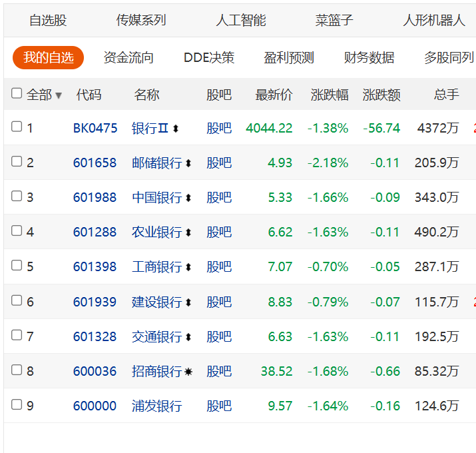Switch to the 人工智能 tab
476x453 pixels.
click(x=241, y=21)
